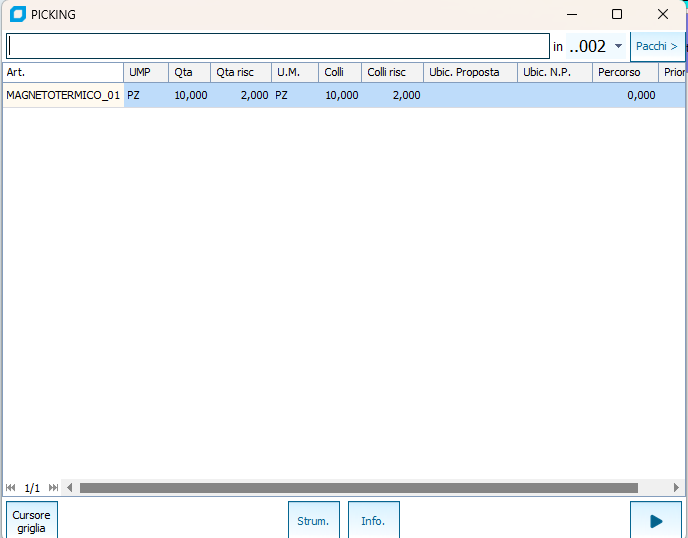Go to first record navigation icon
688x538 pixels.
click(x=11, y=488)
